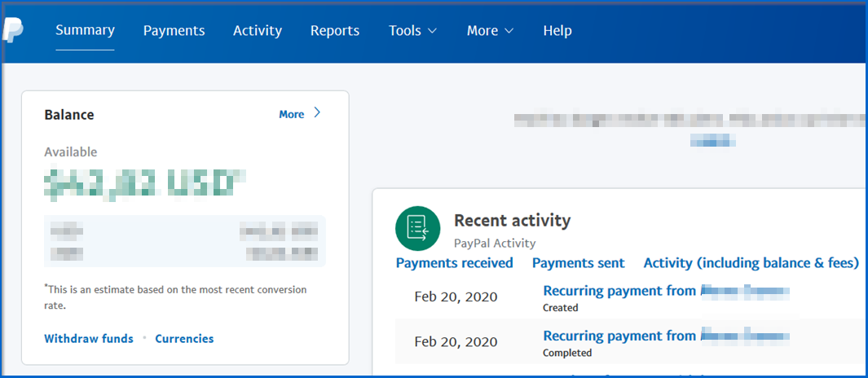Switch to the Activity tab
This screenshot has width=868, height=378.
258,30
